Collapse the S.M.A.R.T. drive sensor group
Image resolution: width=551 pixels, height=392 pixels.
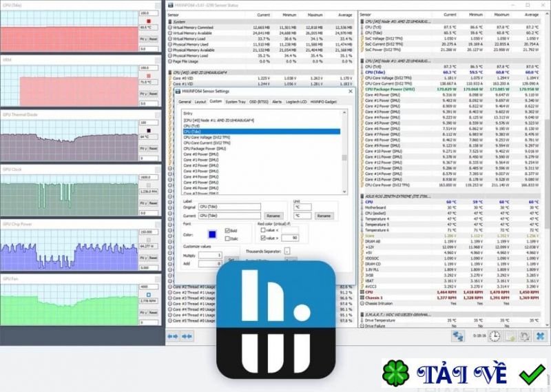click(453, 315)
